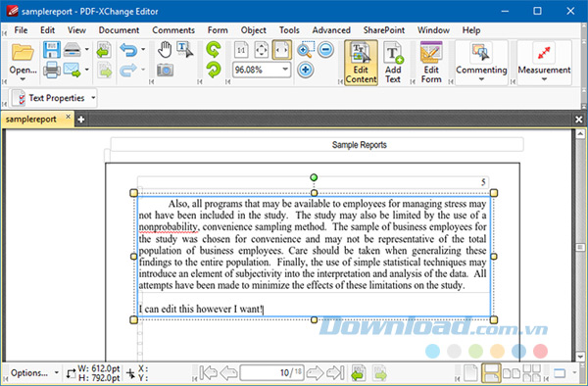Open the Edit Form tool

pyautogui.click(x=431, y=63)
